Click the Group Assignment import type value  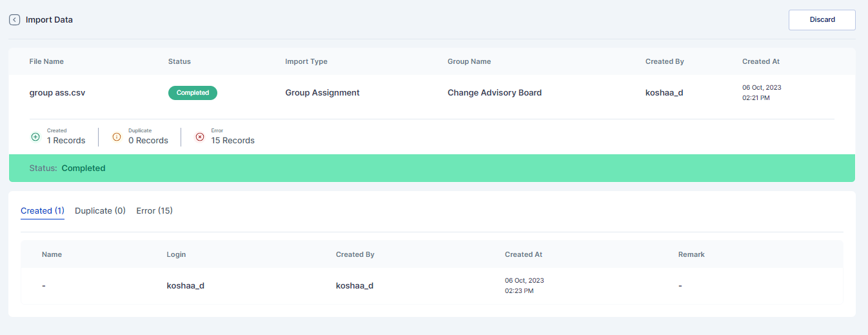point(322,93)
